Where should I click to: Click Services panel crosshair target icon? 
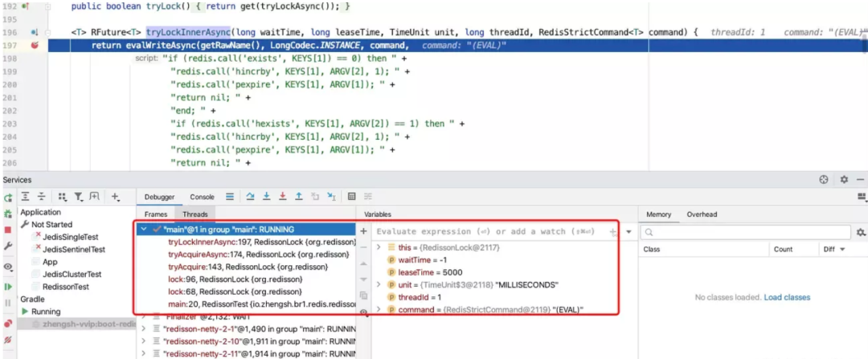point(824,180)
